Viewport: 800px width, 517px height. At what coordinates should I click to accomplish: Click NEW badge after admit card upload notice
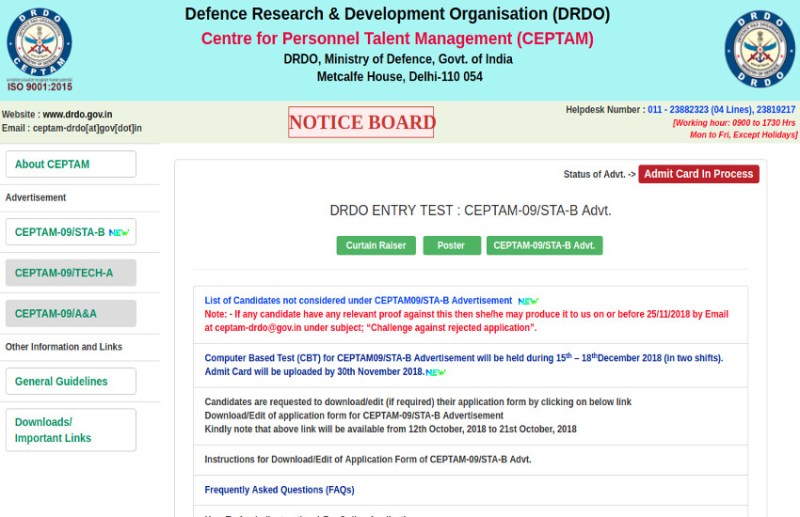point(436,372)
